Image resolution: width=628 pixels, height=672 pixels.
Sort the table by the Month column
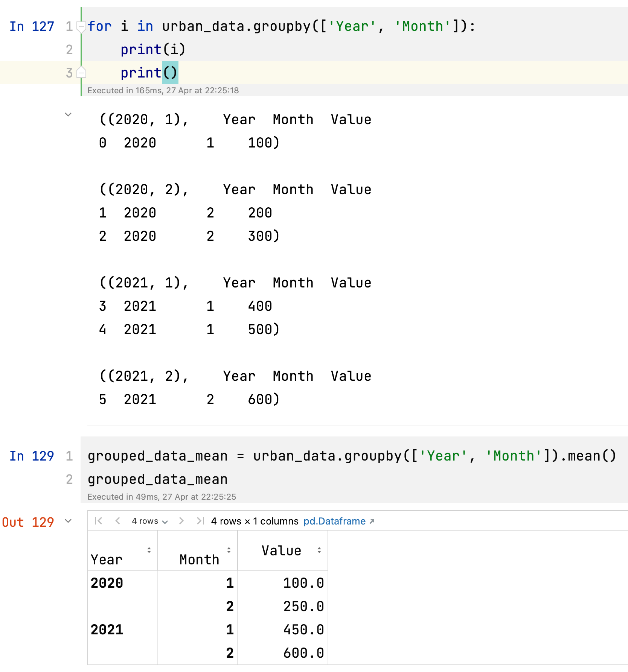[x=229, y=550]
